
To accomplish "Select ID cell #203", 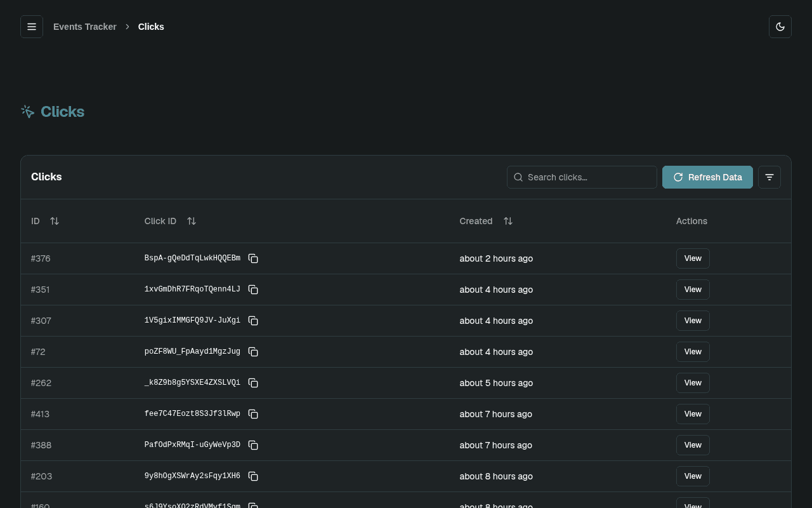I will [x=41, y=476].
